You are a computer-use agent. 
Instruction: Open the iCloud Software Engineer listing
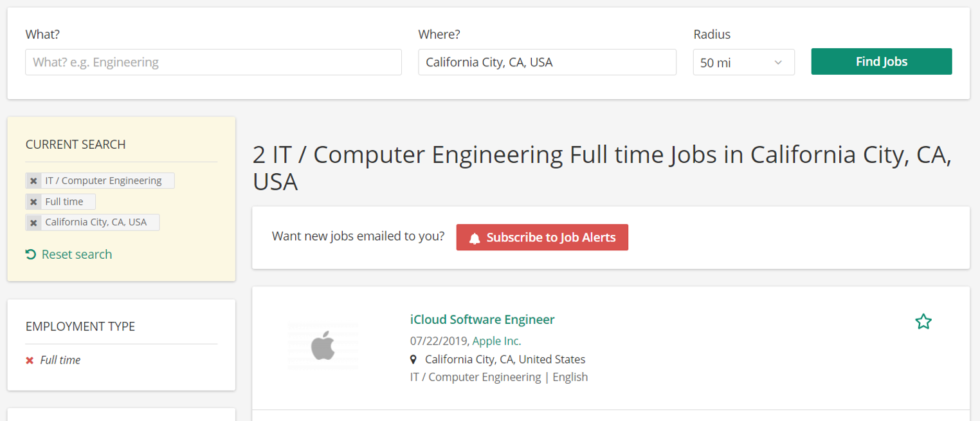pyautogui.click(x=482, y=319)
